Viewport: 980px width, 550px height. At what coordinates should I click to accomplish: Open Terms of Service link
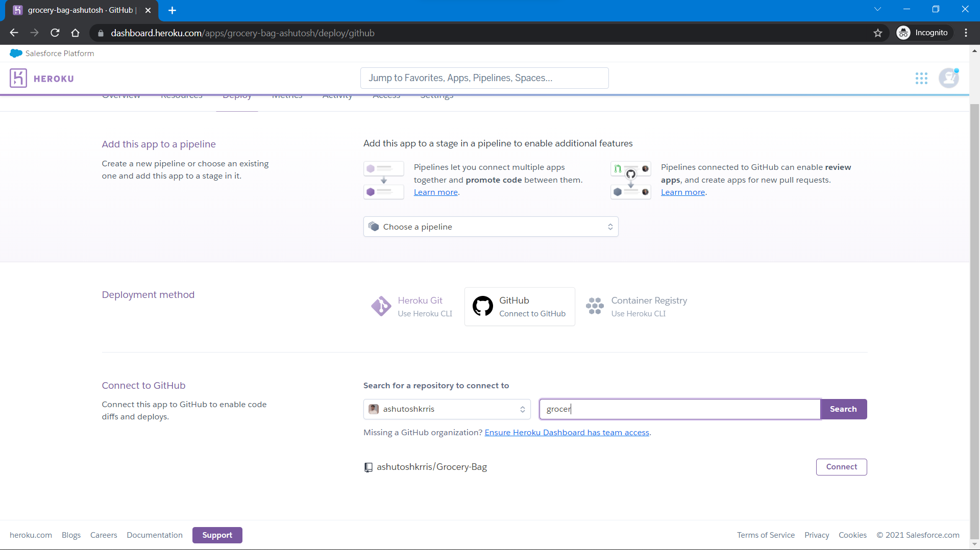[766, 535]
